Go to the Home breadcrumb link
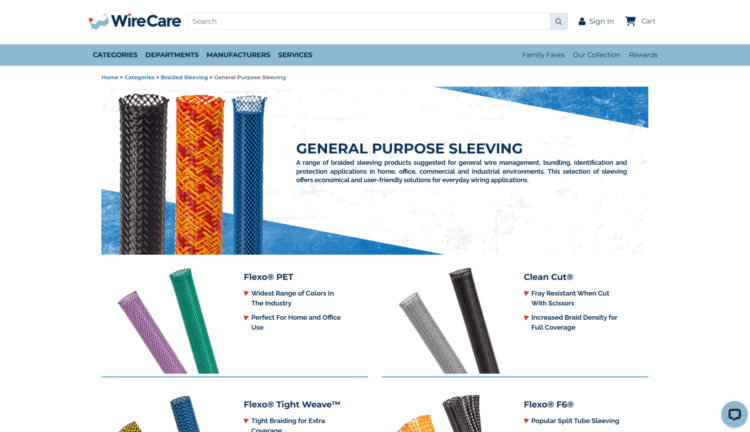This screenshot has width=750, height=432. (x=110, y=77)
